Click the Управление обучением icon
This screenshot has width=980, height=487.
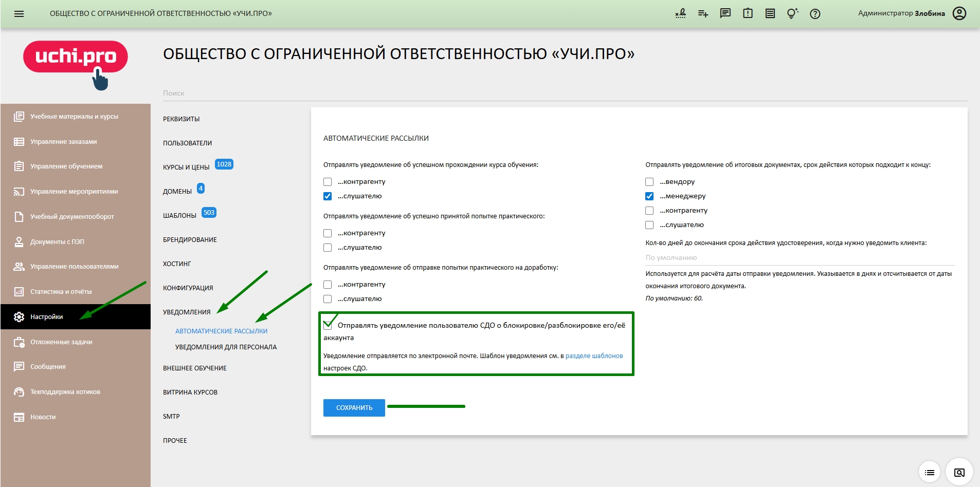(19, 166)
